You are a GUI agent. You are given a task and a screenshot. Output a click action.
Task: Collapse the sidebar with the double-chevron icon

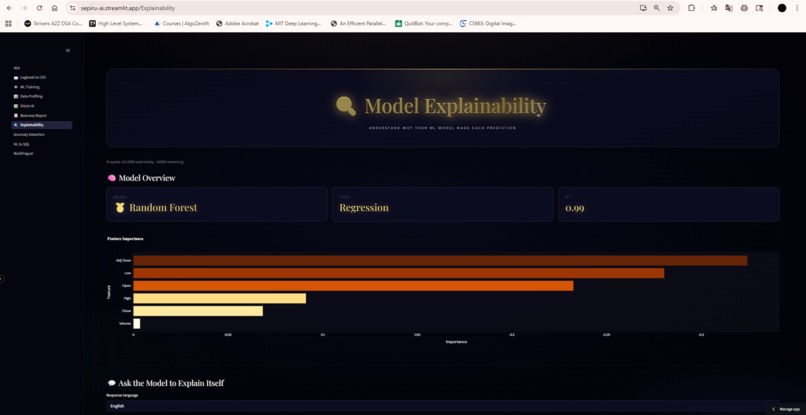(x=68, y=50)
